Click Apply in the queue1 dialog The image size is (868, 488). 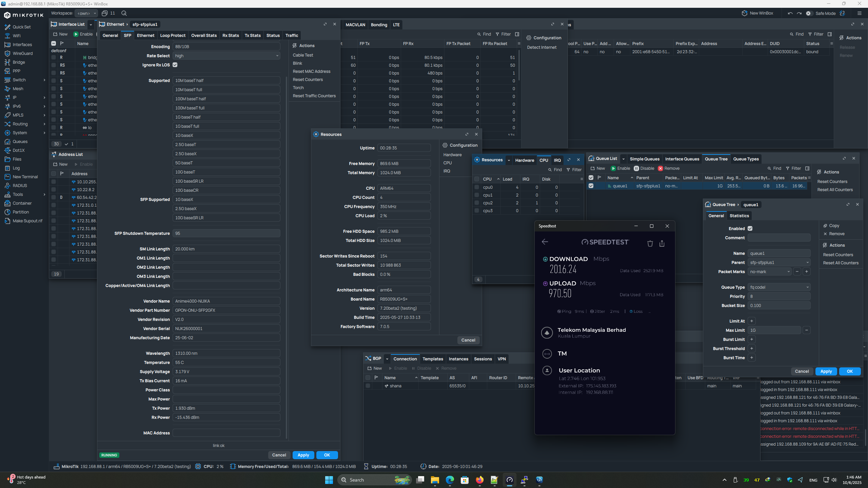coord(826,371)
